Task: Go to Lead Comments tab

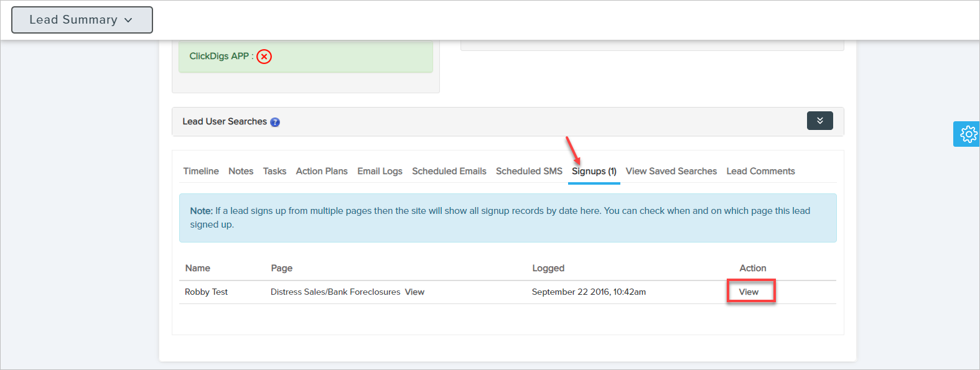Action: click(x=760, y=171)
